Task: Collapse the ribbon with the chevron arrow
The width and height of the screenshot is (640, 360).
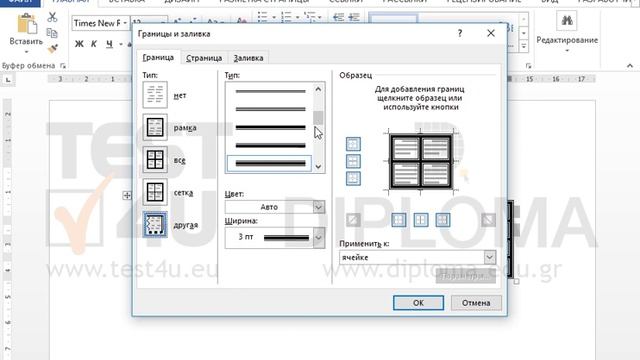Action: click(630, 65)
